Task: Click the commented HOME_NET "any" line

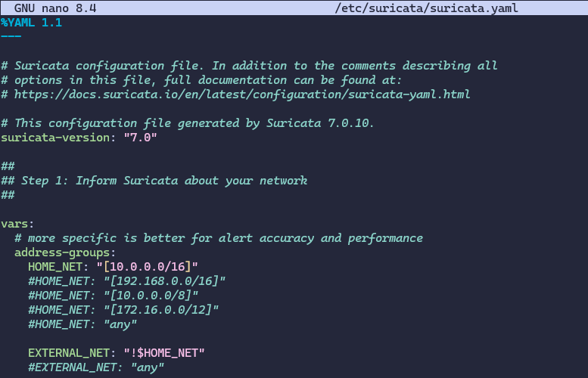Action: 82,324
